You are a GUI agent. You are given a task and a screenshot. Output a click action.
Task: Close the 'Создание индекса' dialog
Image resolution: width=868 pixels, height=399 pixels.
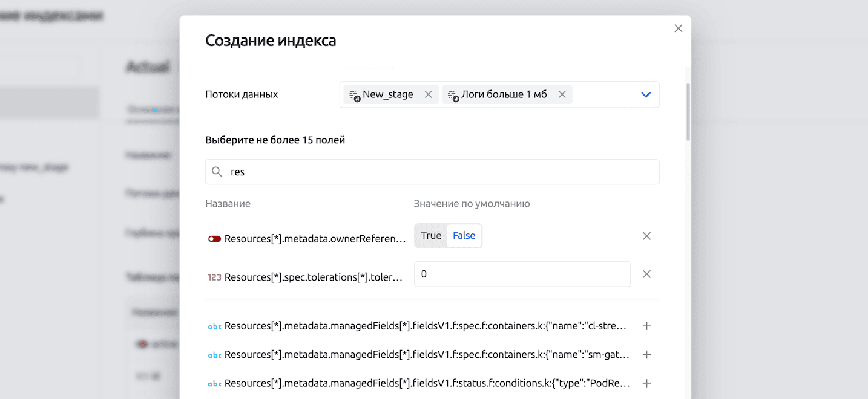tap(678, 28)
